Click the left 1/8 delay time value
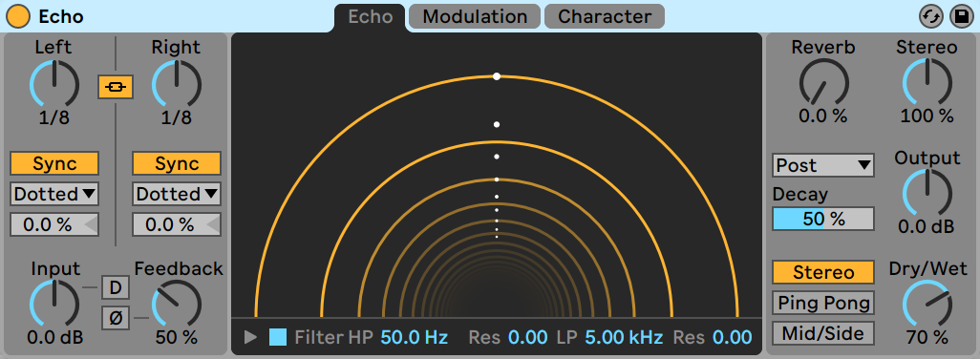This screenshot has height=359, width=980. tap(53, 118)
